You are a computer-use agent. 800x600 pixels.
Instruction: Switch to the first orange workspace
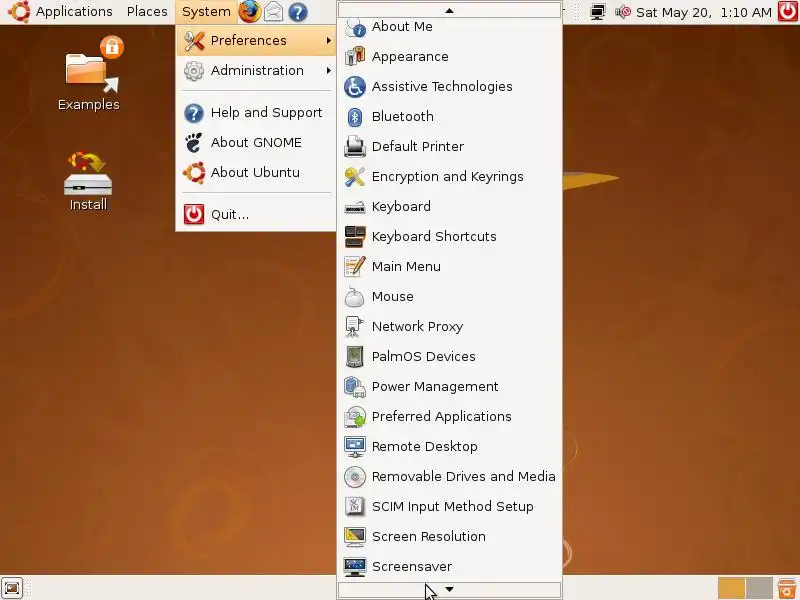731,588
